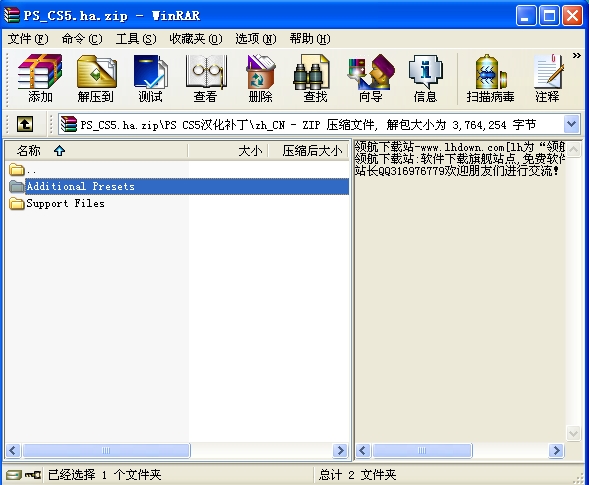Viewport: 589px width, 485px height.
Task: Click the archive icon in address bar
Action: point(69,124)
